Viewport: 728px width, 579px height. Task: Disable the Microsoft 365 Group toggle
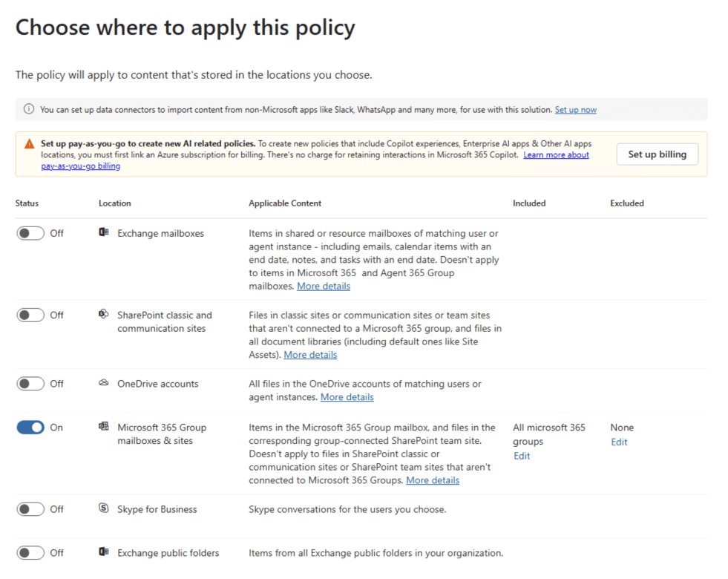coord(30,428)
